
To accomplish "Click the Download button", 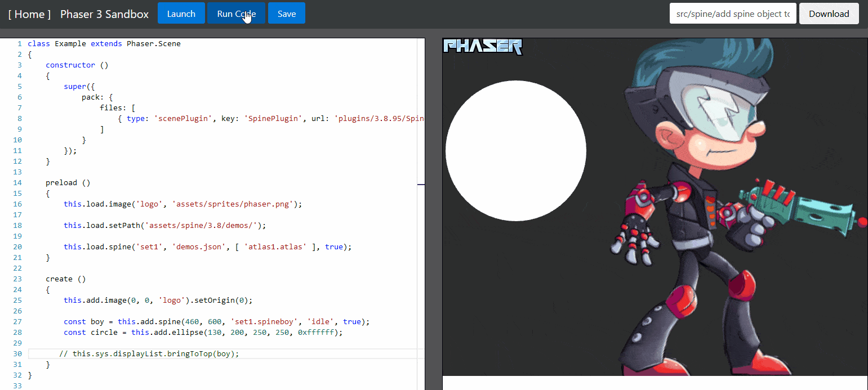I will [829, 14].
